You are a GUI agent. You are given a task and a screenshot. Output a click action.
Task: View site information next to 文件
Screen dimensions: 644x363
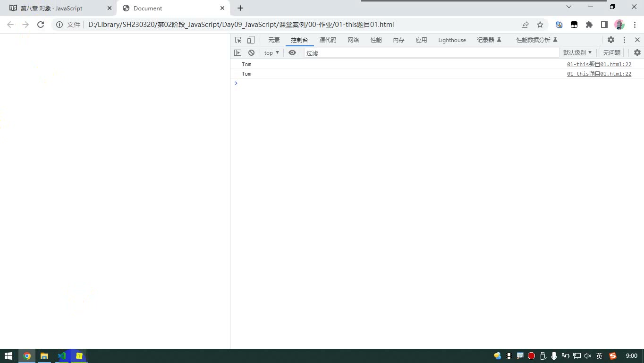[x=59, y=25]
